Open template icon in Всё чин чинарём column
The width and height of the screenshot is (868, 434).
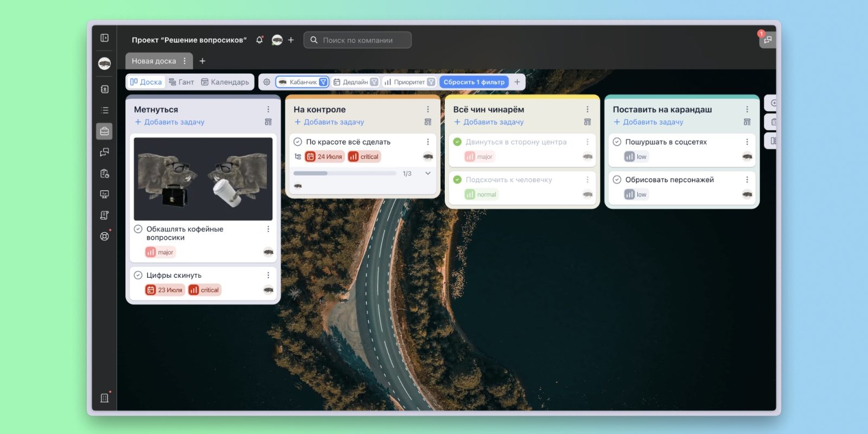(x=588, y=122)
